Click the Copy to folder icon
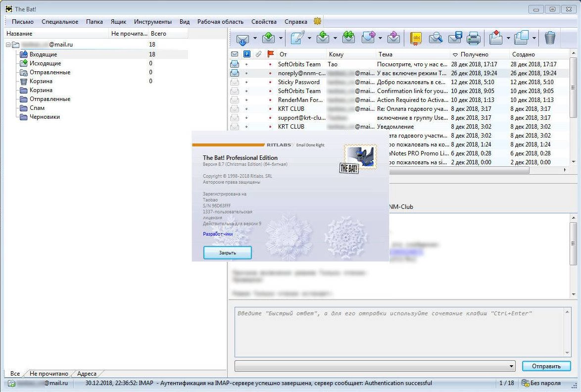This screenshot has width=581, height=392. tap(522, 38)
